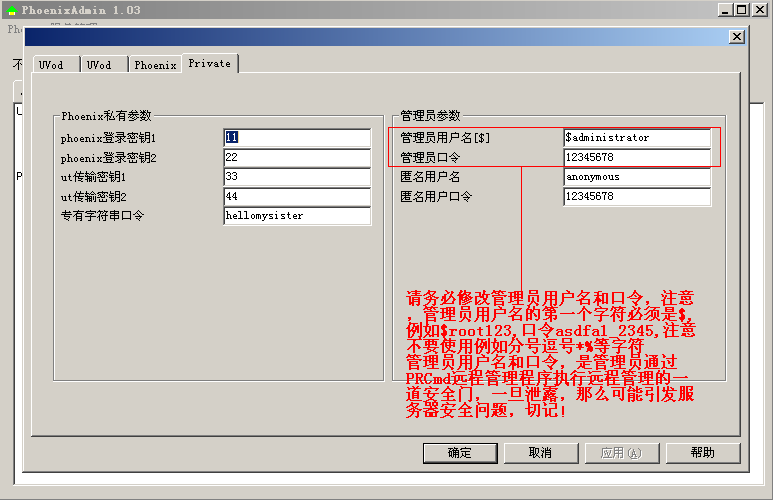
Task: Cancel with the 取消 button
Action: 541,453
